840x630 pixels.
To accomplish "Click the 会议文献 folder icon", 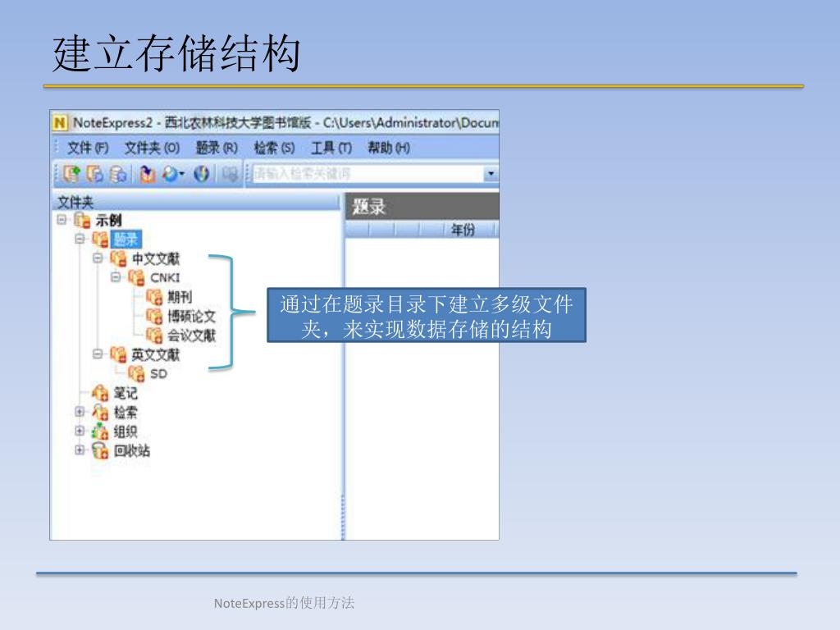I will [153, 336].
